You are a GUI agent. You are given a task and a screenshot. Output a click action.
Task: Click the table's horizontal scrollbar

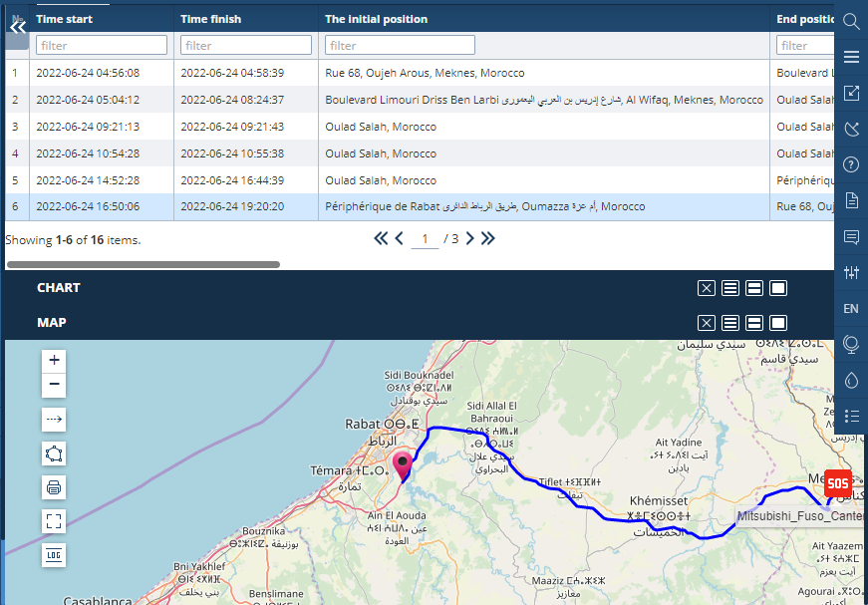144,264
